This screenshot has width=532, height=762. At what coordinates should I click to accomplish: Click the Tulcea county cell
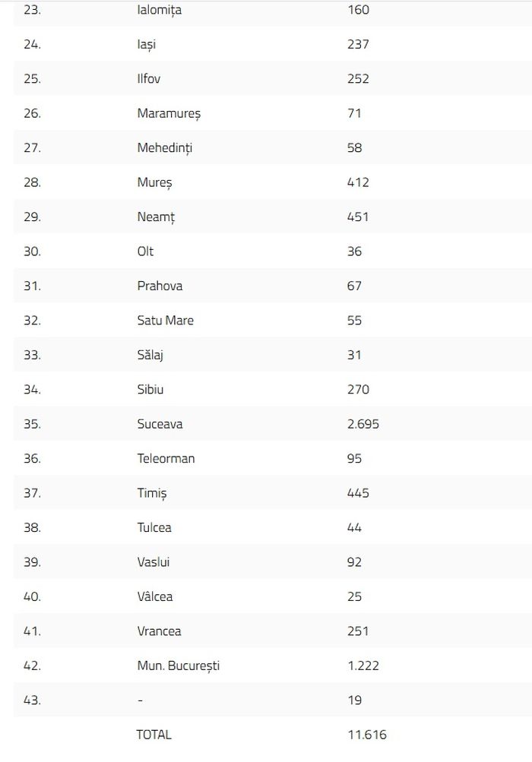pyautogui.click(x=154, y=527)
